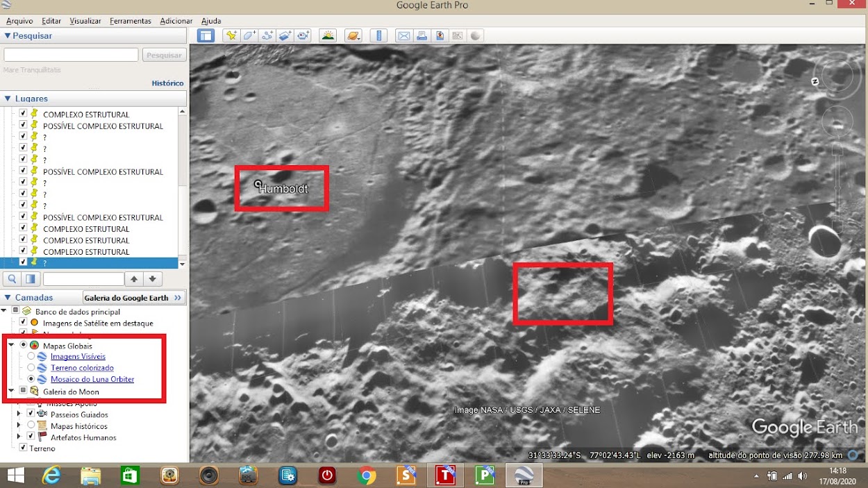Open Internet Explorer from the taskbar
The image size is (868, 488).
tap(51, 476)
